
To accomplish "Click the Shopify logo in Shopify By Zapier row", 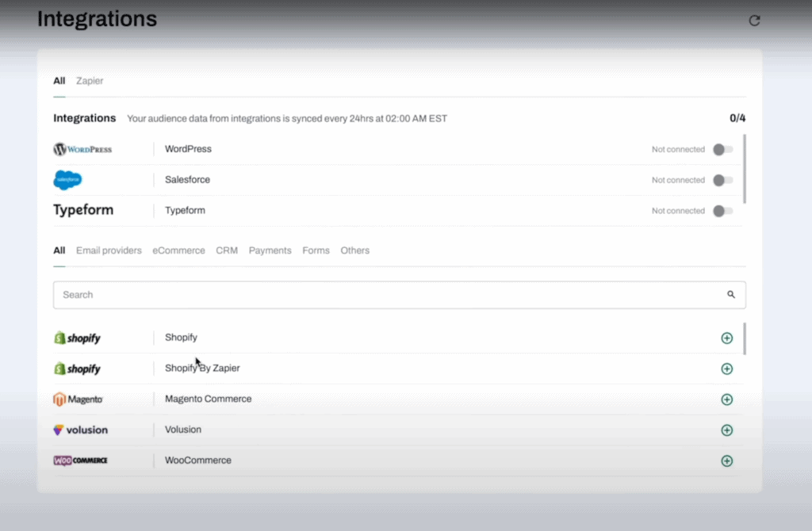I will (77, 369).
